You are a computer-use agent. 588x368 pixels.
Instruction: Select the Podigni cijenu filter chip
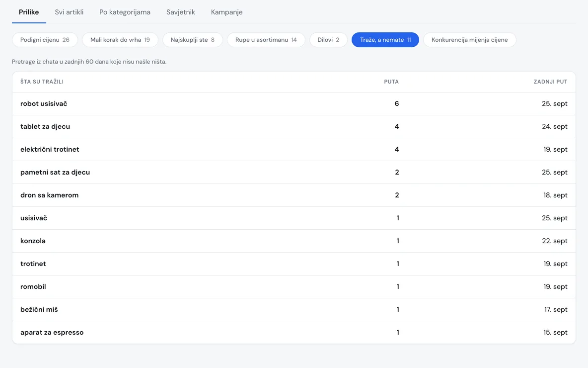(45, 40)
